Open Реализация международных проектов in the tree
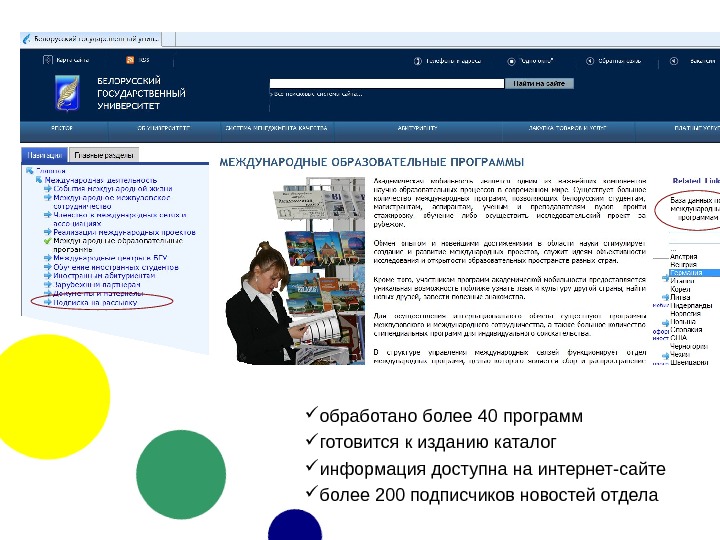Screen dimensions: 720x540 click(124, 232)
